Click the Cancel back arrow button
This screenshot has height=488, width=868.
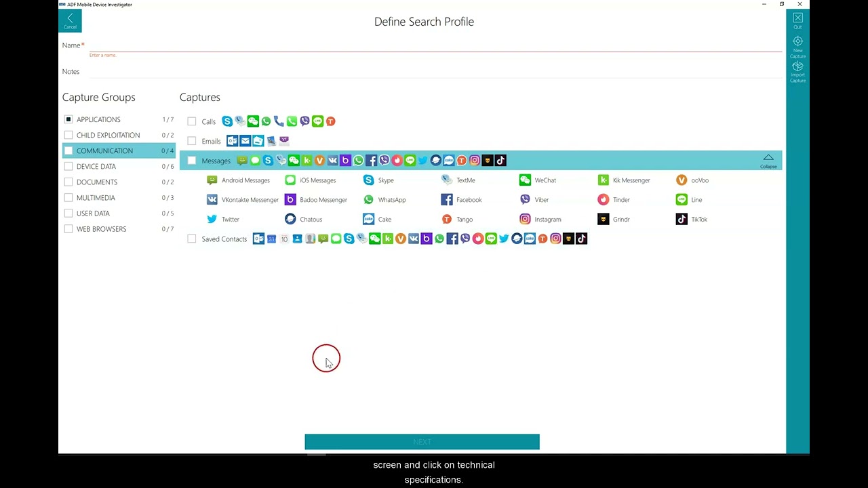click(70, 21)
